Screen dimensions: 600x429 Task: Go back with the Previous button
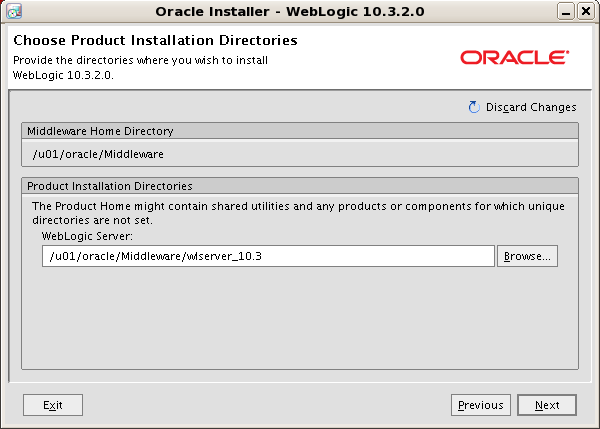coord(481,405)
